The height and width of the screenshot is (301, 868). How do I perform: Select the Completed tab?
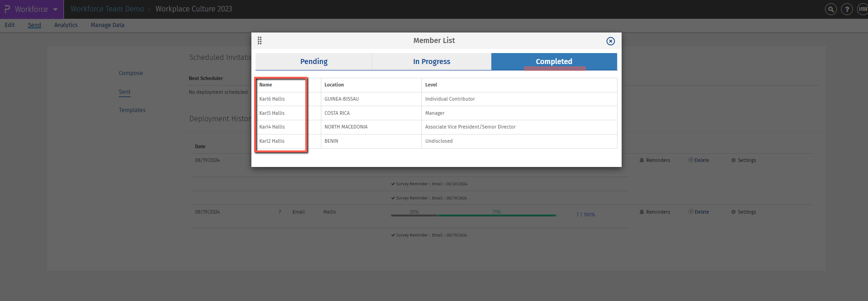tap(554, 61)
